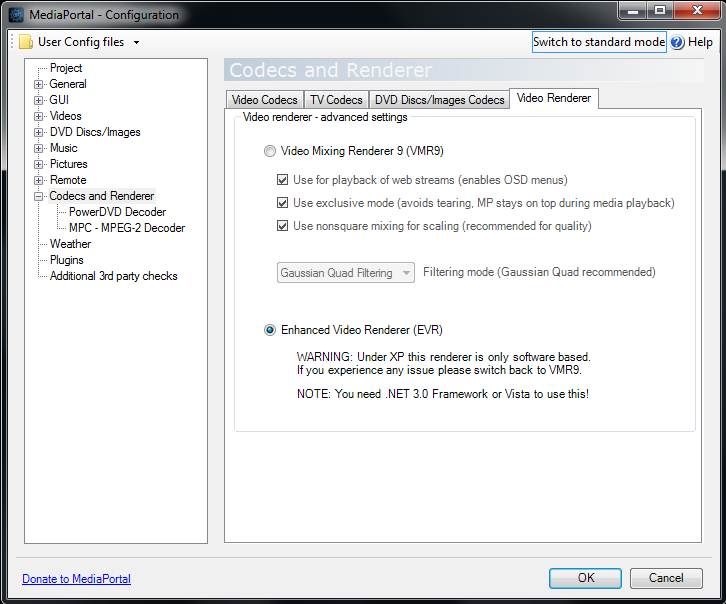Viewport: 726px width, 604px height.
Task: Switch to DVD Discs/Images Codecs tab
Action: click(439, 100)
